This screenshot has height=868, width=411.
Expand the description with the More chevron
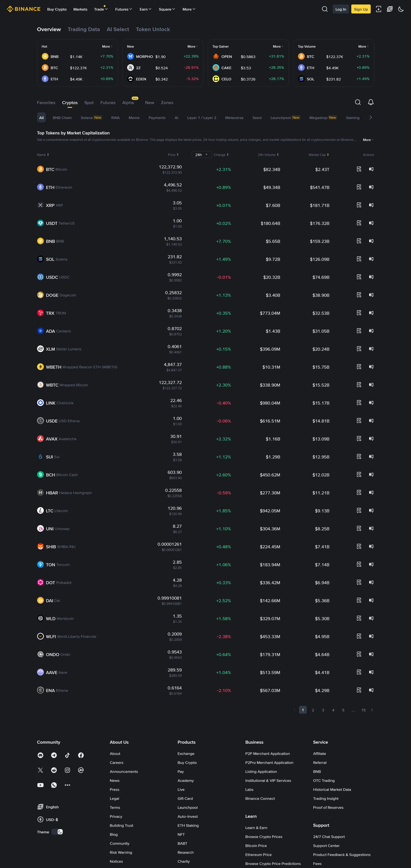(368, 140)
